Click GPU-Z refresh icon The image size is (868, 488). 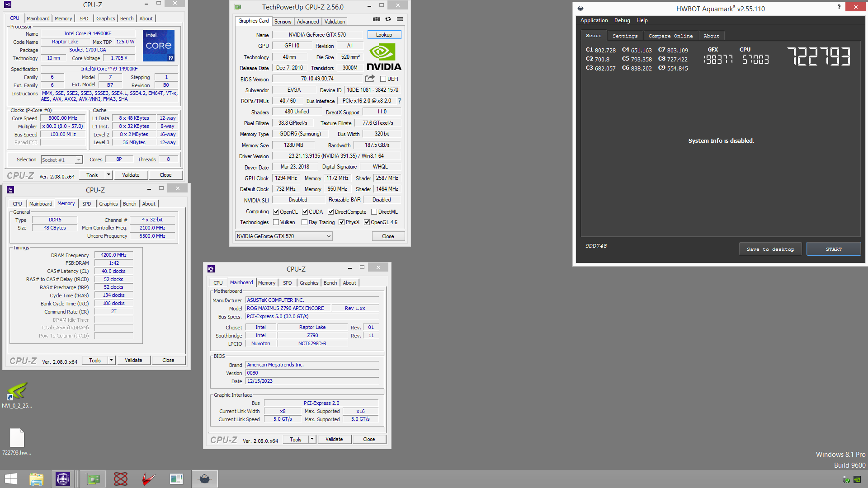coord(388,19)
